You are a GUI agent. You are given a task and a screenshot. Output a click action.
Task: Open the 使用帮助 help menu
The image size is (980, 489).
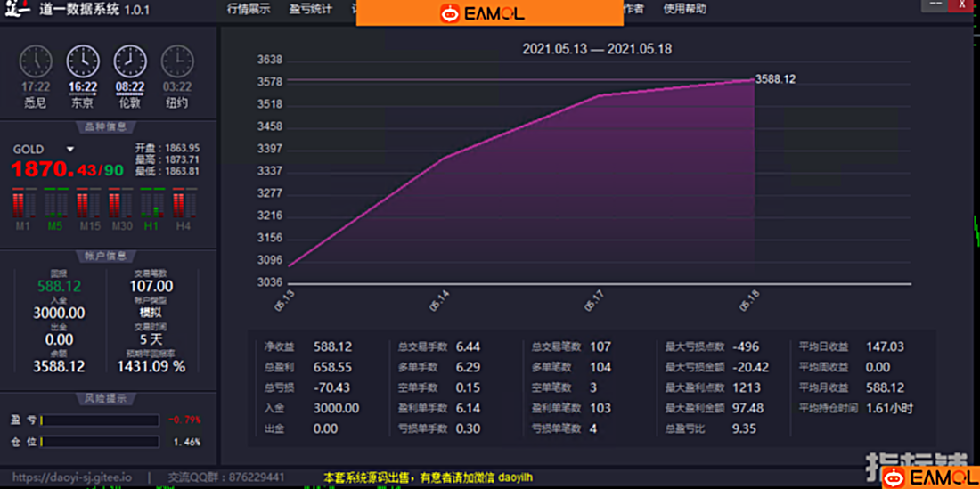[685, 9]
